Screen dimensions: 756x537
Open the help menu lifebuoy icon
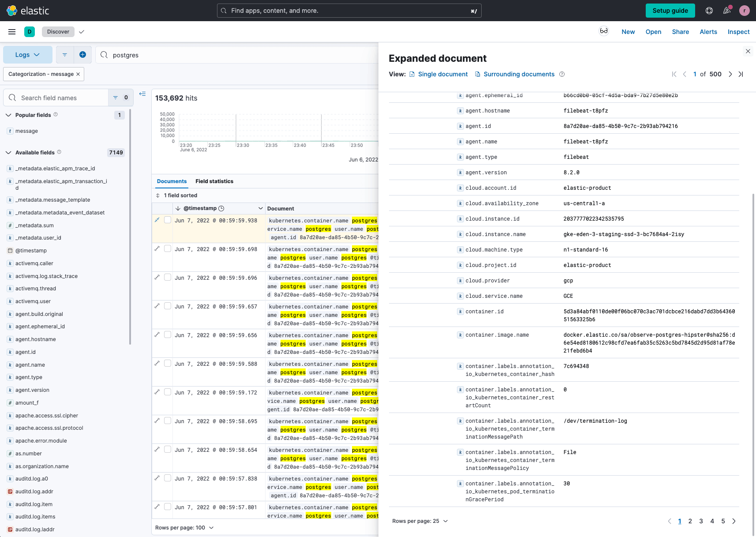tap(709, 11)
